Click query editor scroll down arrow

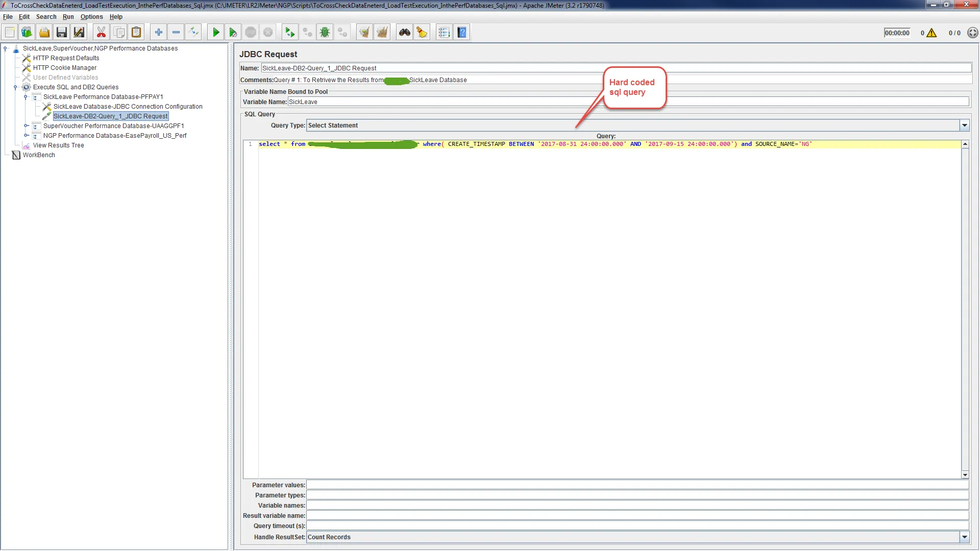[965, 475]
